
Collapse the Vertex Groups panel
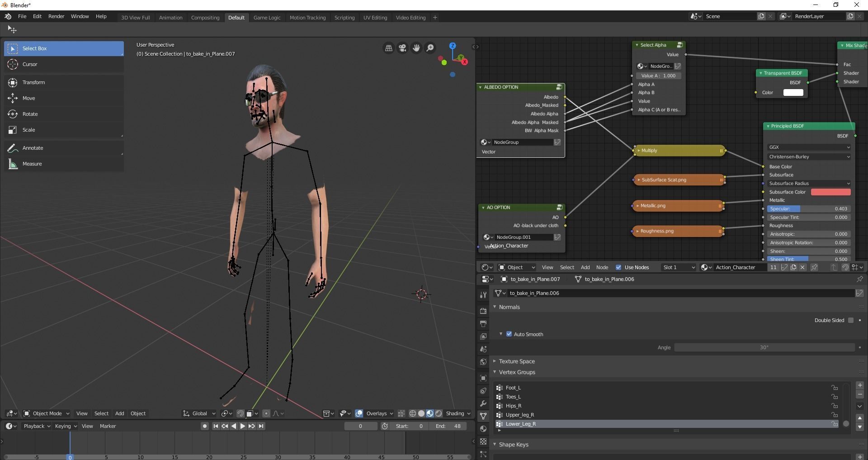[495, 372]
